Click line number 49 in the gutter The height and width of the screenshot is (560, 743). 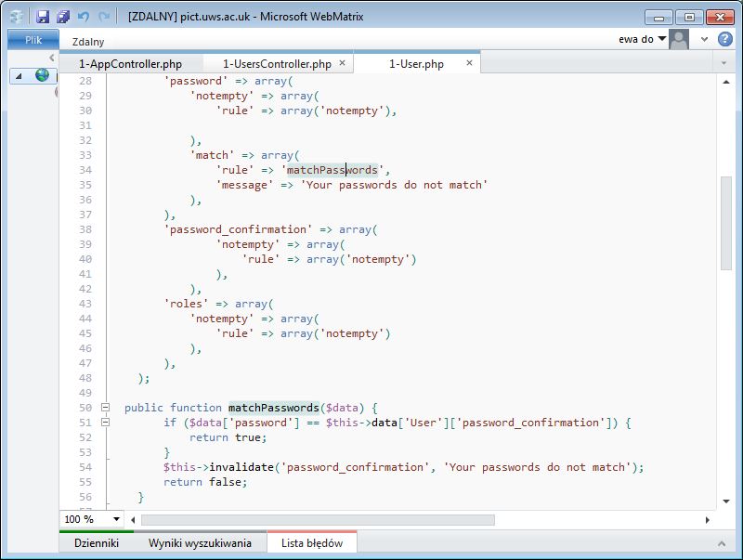[x=85, y=393]
